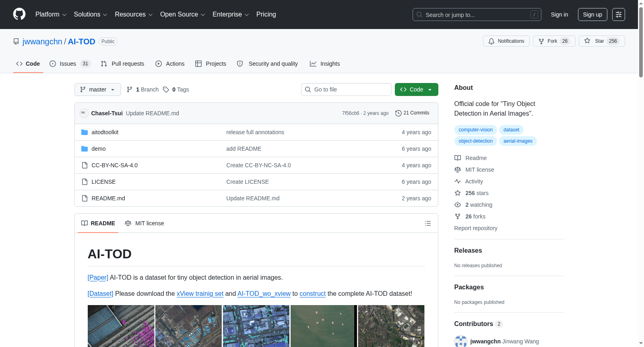Click the LICENSE file icon

pyautogui.click(x=85, y=182)
